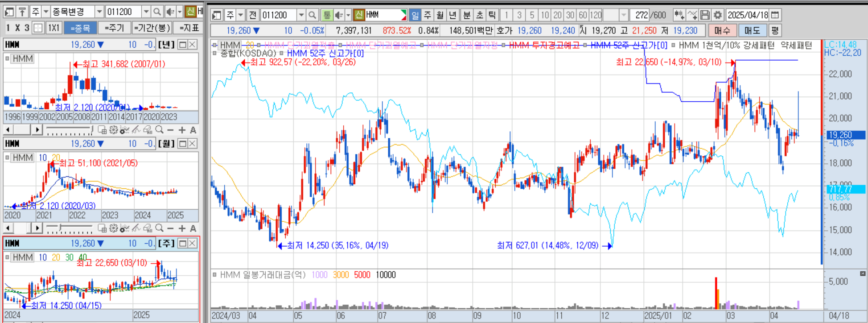Viewport: 868px width, 323px height.
Task: Select the 60 interval button
Action: click(x=583, y=15)
